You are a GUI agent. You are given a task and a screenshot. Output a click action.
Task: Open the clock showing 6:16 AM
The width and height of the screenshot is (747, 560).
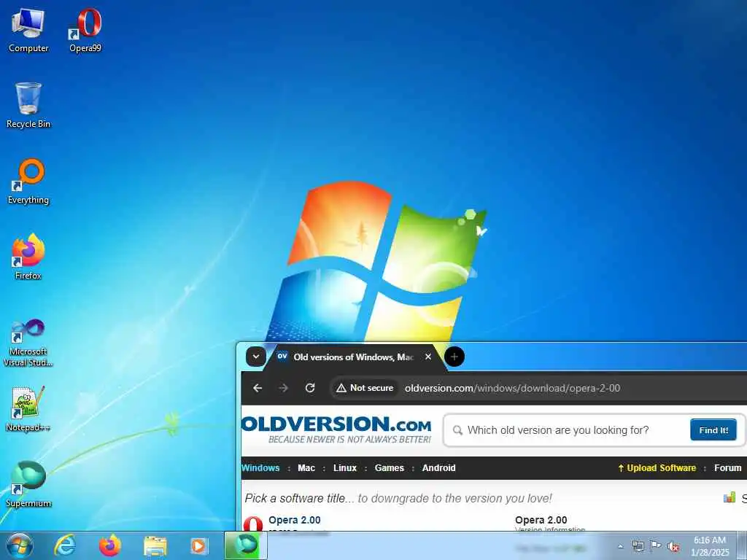[710, 546]
